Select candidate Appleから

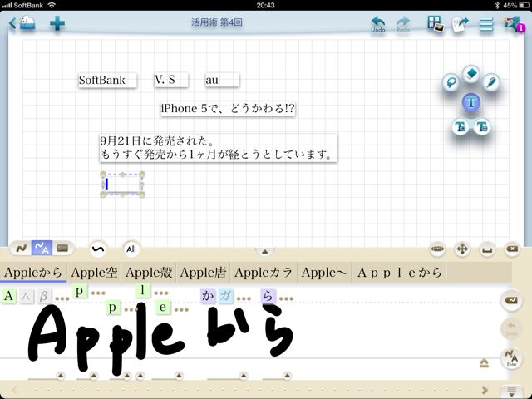(x=33, y=272)
